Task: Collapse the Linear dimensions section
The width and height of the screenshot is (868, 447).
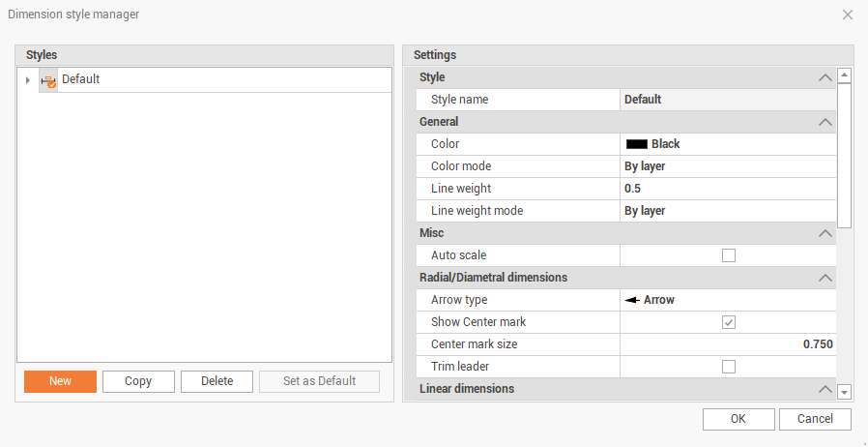Action: (825, 389)
